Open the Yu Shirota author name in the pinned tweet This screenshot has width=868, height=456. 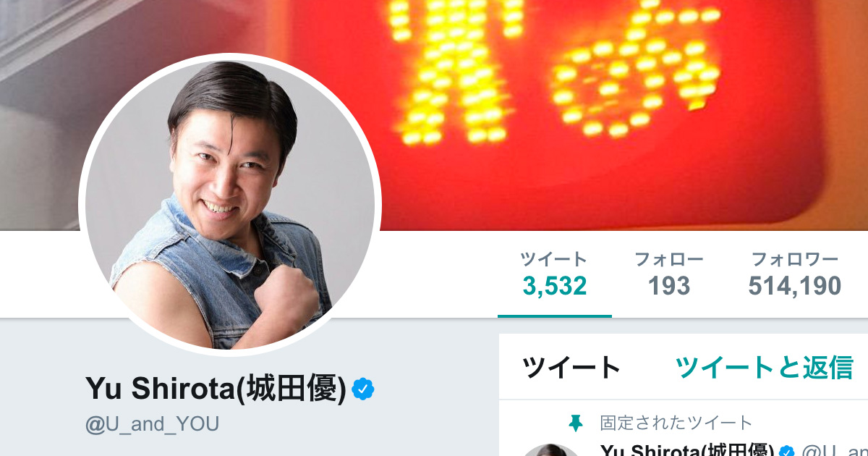pyautogui.click(x=687, y=450)
